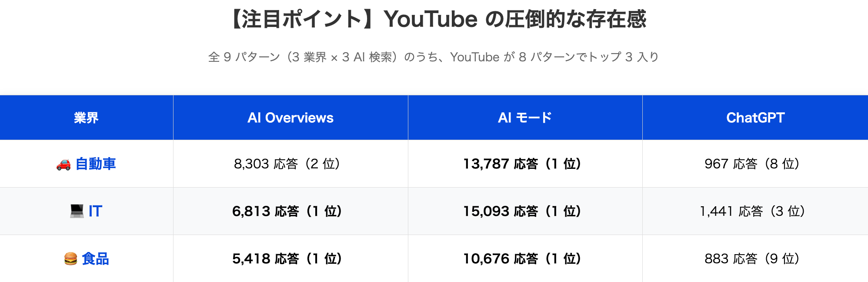Select the 13,787 応答 (1 位) cell
868x282 pixels.
(x=522, y=164)
